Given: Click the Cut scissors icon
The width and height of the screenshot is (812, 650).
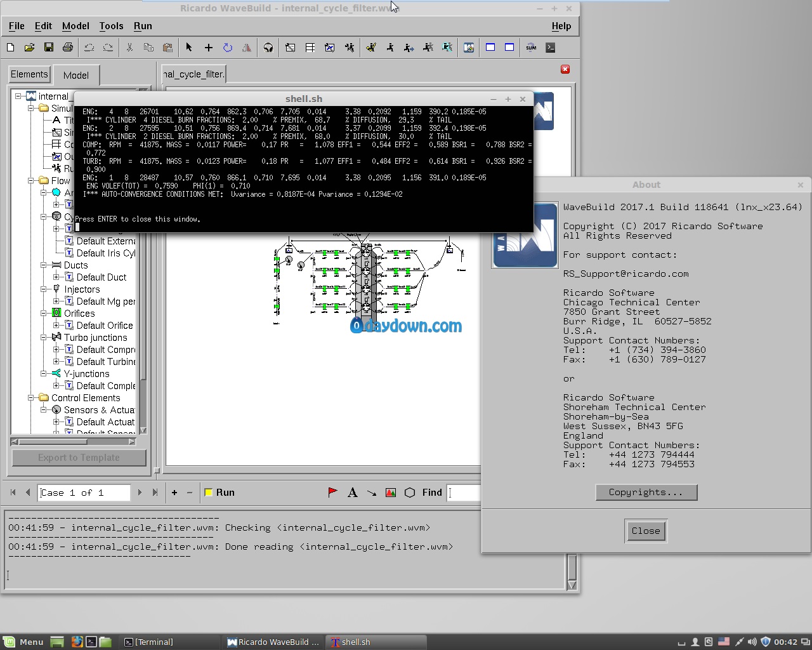Looking at the screenshot, I should click(129, 48).
